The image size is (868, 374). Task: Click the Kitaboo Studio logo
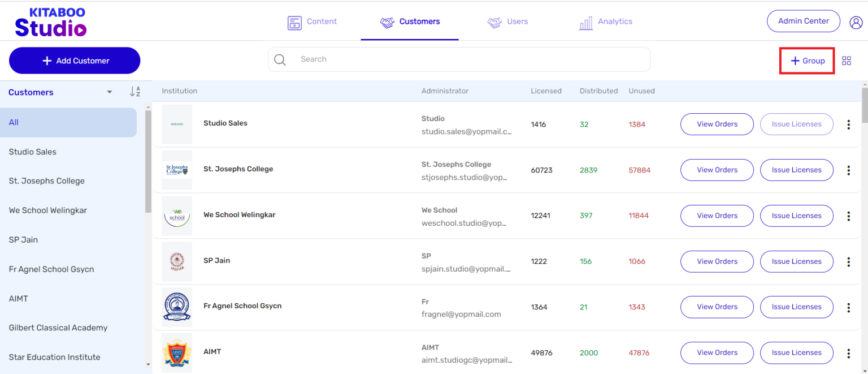50,22
